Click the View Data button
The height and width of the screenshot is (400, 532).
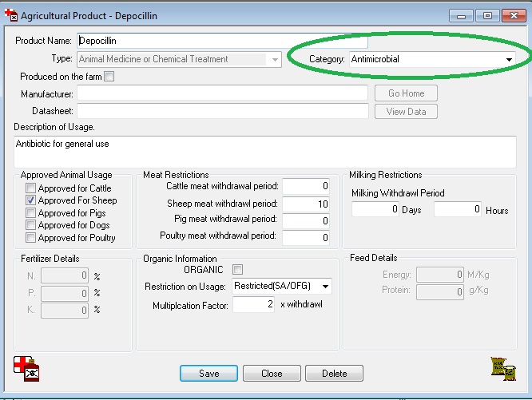pos(406,112)
